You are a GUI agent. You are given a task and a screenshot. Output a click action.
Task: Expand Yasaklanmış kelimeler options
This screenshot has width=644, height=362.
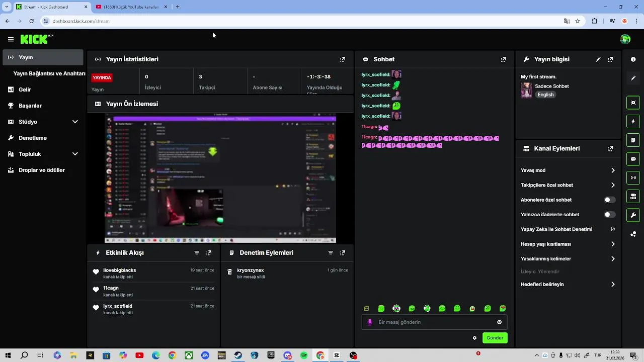tap(613, 259)
